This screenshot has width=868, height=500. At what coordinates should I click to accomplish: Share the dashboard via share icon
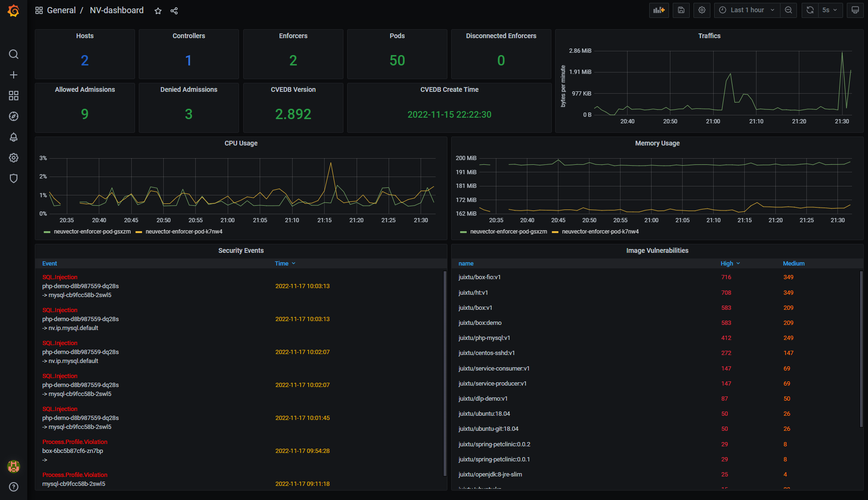tap(174, 11)
